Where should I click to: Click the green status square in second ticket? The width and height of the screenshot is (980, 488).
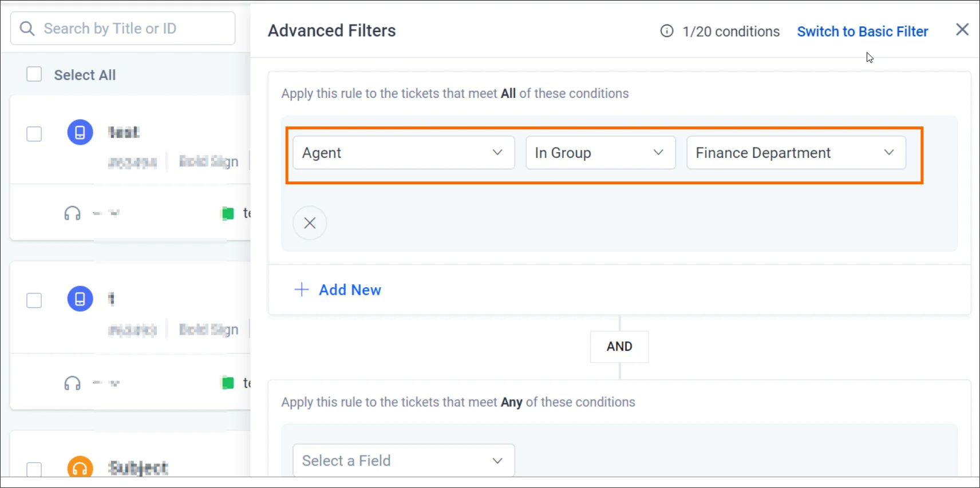point(228,383)
